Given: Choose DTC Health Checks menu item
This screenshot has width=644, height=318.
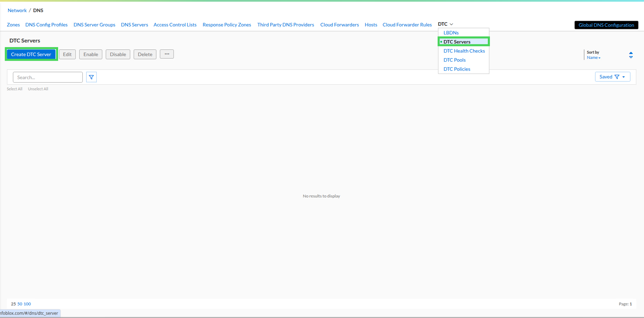Looking at the screenshot, I should click(464, 51).
